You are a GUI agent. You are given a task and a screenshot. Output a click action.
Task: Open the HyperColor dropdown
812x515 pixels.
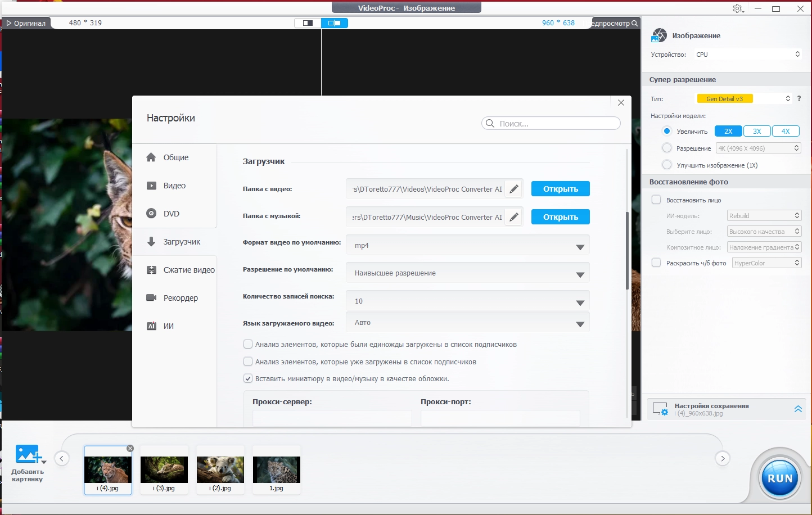(x=767, y=263)
